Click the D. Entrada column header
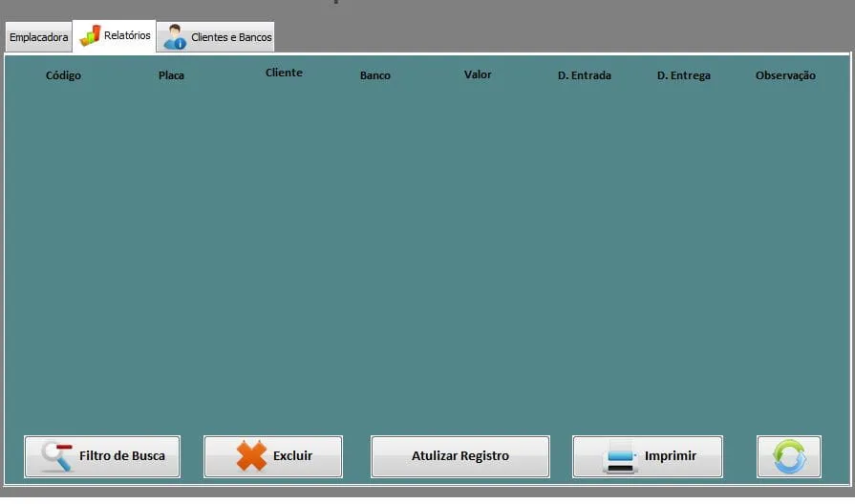This screenshot has height=504, width=855. point(585,75)
